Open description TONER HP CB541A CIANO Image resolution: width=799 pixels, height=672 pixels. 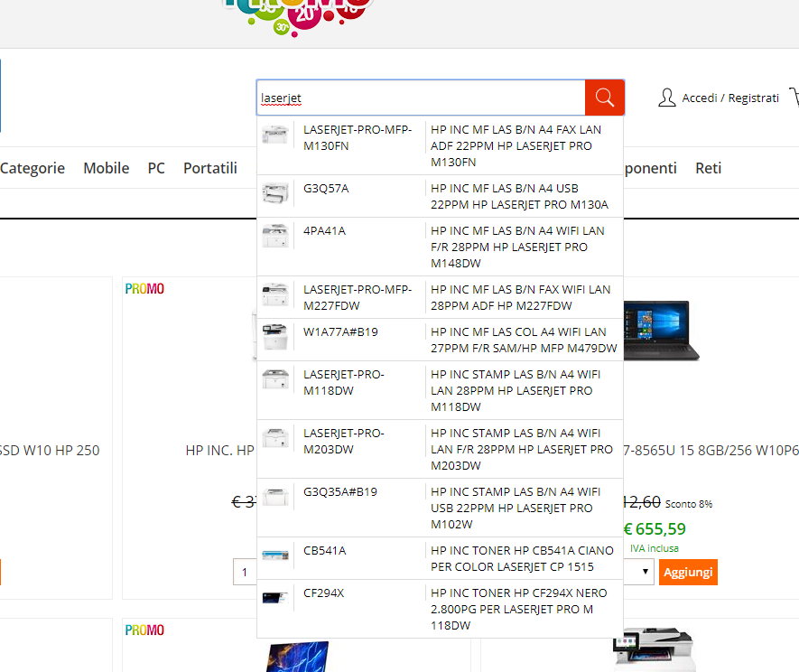coord(522,558)
